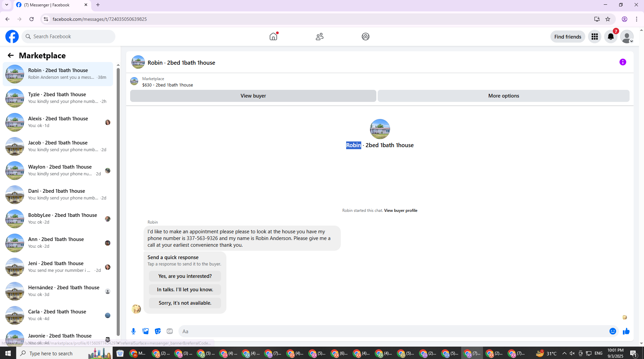Open the Jeni conversation
This screenshot has width=644, height=359.
pos(58,267)
